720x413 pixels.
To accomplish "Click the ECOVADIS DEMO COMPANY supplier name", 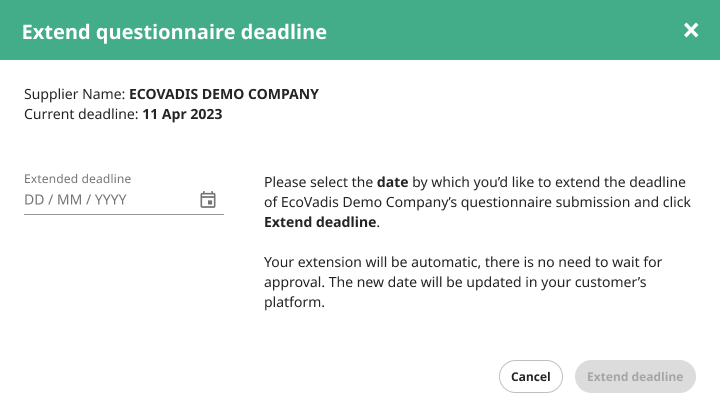I will [224, 94].
